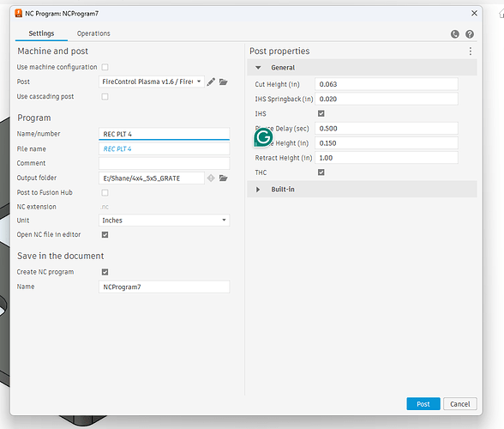Click the diamond icon beside Output folder

211,178
